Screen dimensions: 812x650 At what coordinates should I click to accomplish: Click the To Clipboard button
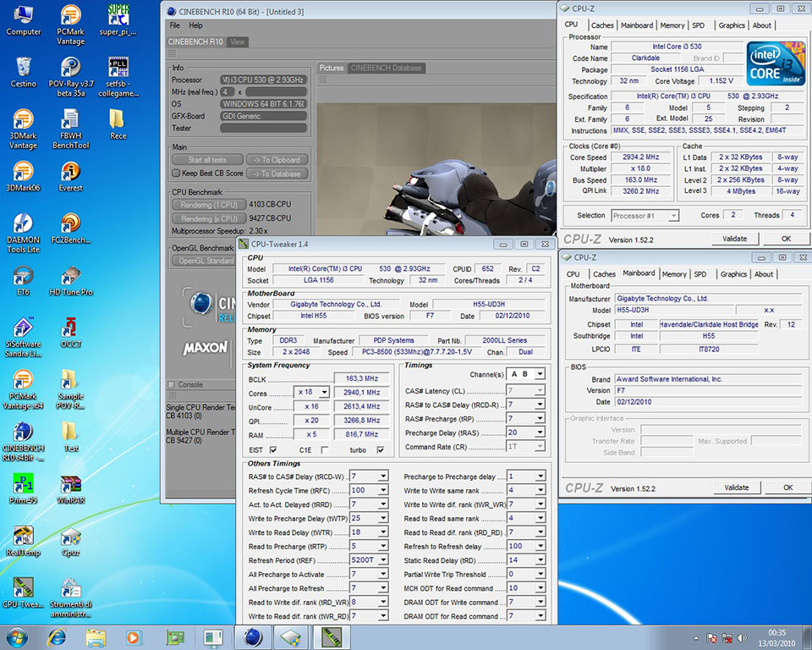[x=277, y=160]
